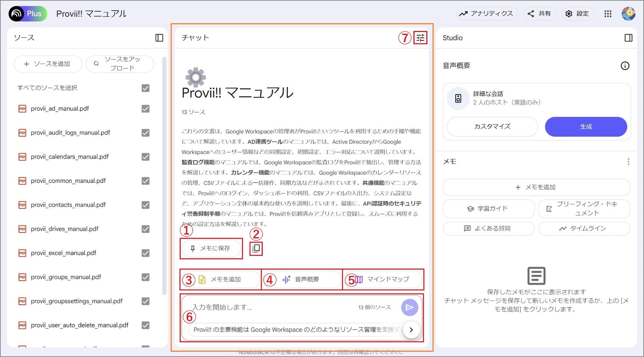Viewport: 644px width, 357px height.
Task: Click the PDF icon for provii_user_auto_delete_manual.pdf
Action: tap(22, 325)
